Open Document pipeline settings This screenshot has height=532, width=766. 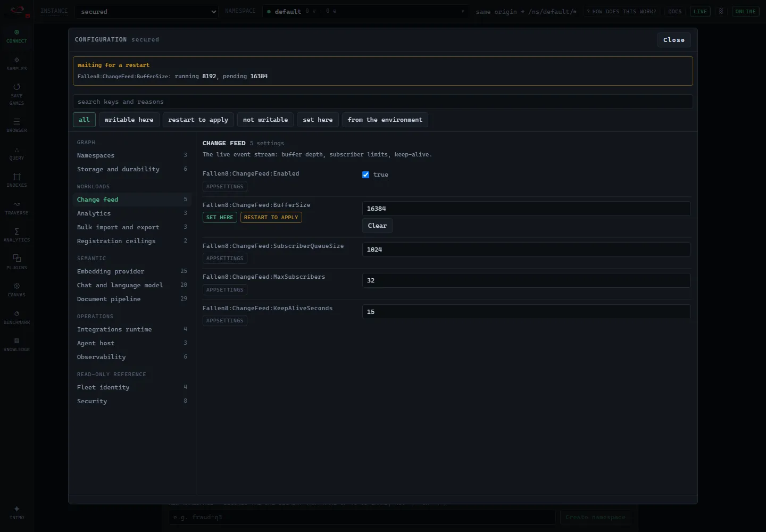pyautogui.click(x=132, y=299)
